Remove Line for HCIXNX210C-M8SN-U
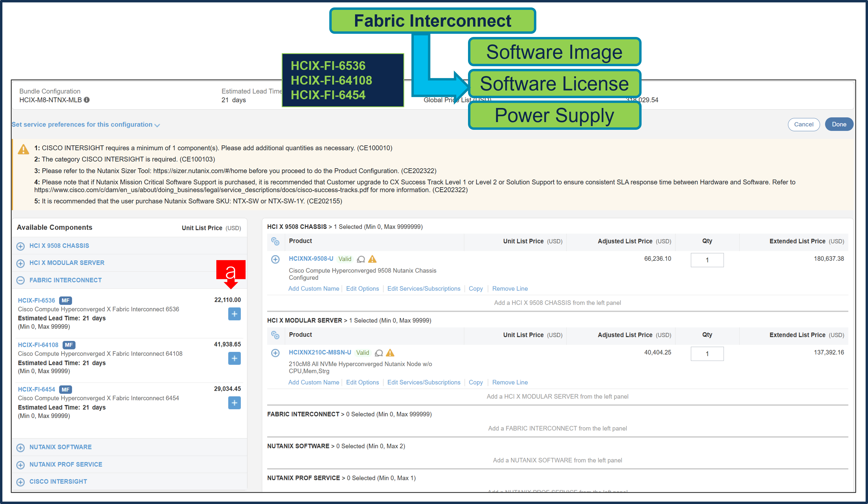Screen dimensions: 868x504 510,382
